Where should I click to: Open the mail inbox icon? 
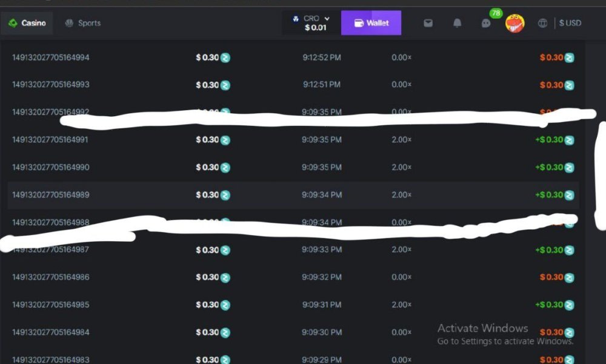(428, 23)
